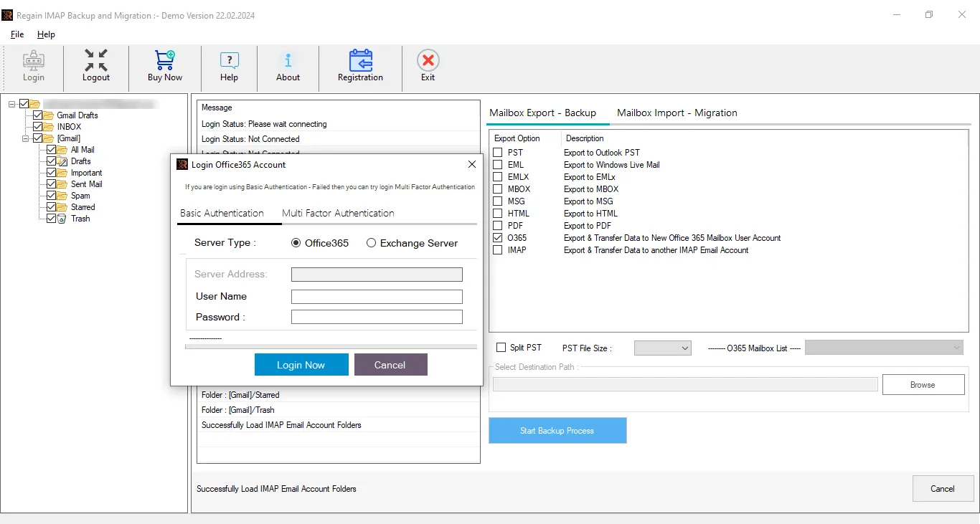Image resolution: width=980 pixels, height=524 pixels.
Task: Open the Multi Factor Authentication tab
Action: 337,213
